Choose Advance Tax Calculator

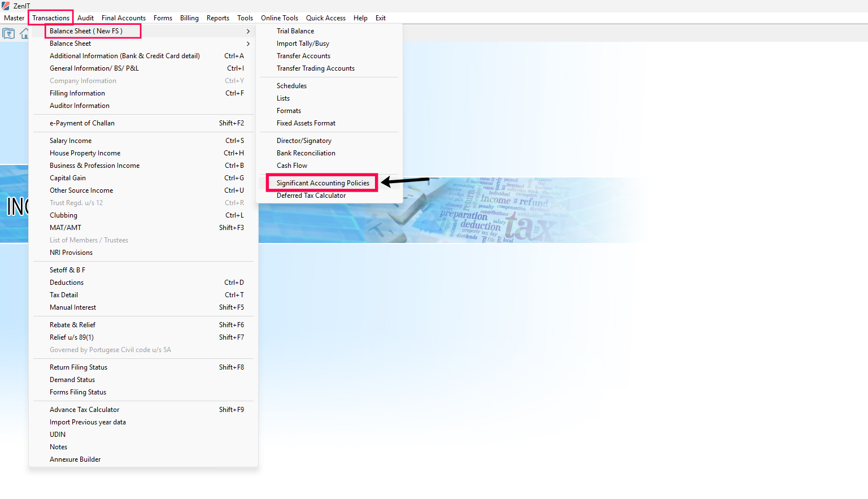click(84, 410)
